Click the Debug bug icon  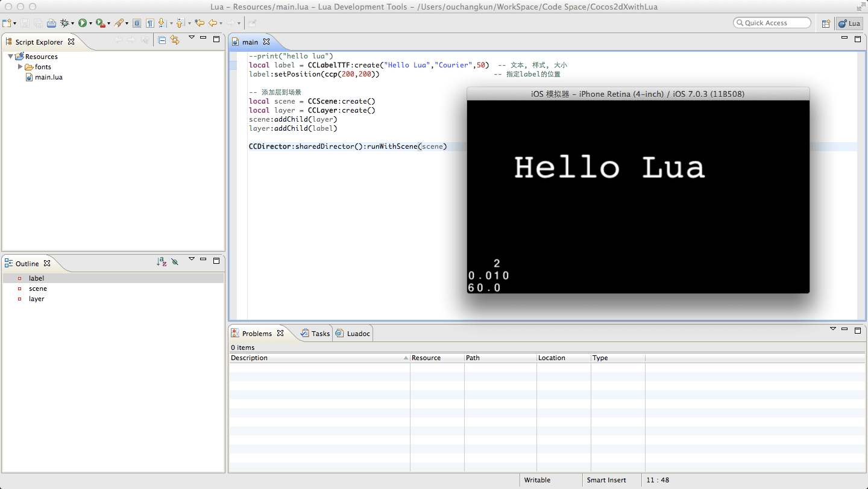click(64, 23)
